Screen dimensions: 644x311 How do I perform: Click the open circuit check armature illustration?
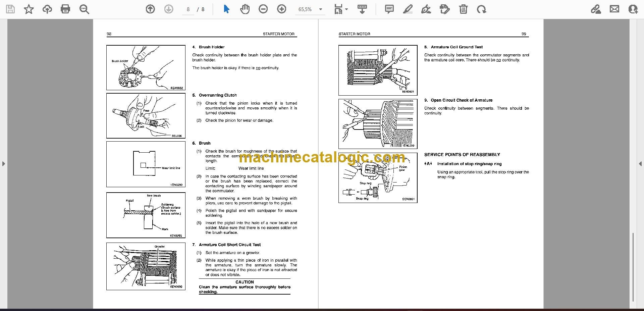(x=378, y=124)
